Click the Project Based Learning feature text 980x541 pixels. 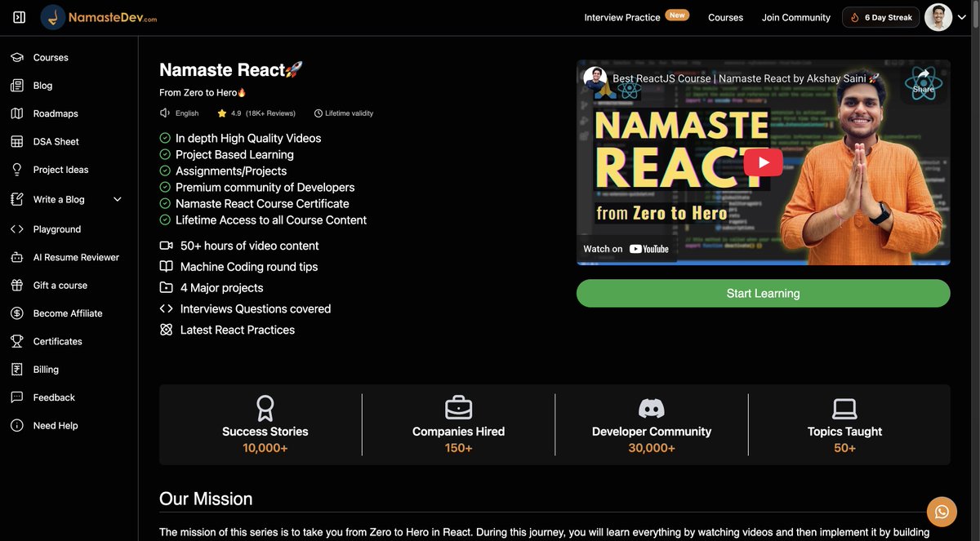pyautogui.click(x=234, y=155)
